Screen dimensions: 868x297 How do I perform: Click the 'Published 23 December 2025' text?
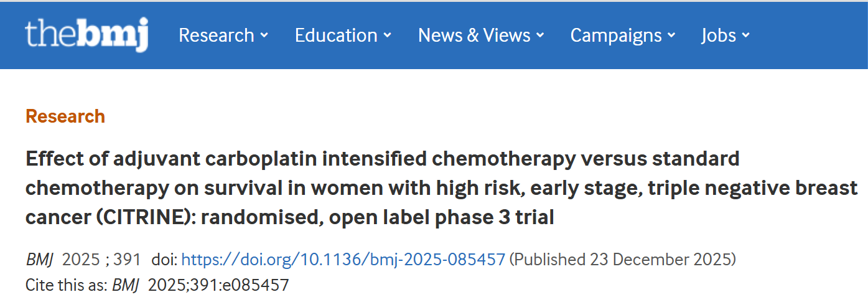622,260
